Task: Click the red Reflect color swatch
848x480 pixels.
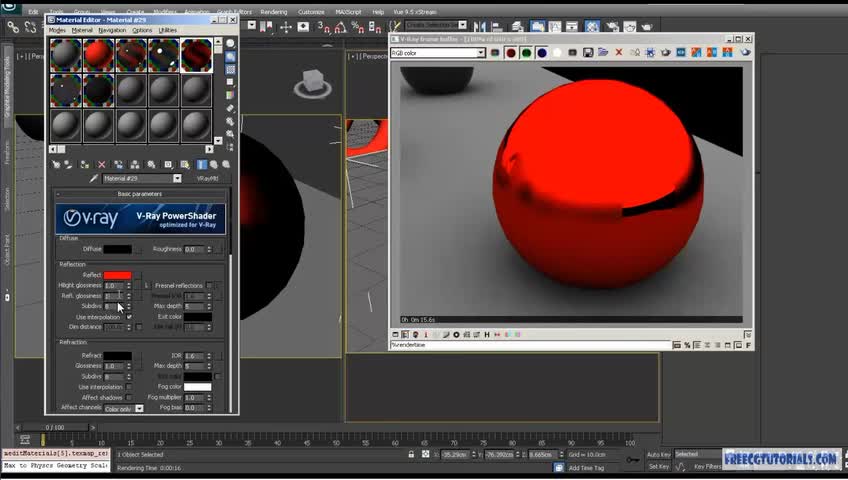Action: point(117,275)
